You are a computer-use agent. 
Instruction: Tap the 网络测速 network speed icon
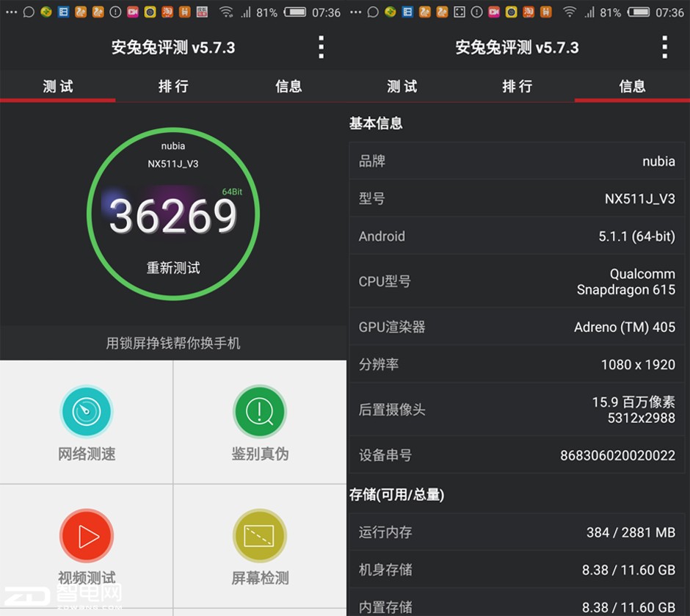(x=87, y=411)
